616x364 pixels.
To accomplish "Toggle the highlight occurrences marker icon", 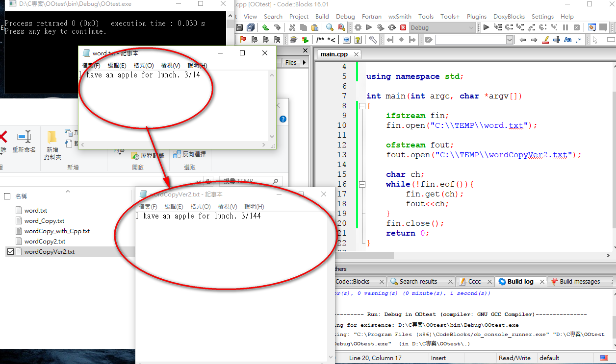I will coord(545,40).
